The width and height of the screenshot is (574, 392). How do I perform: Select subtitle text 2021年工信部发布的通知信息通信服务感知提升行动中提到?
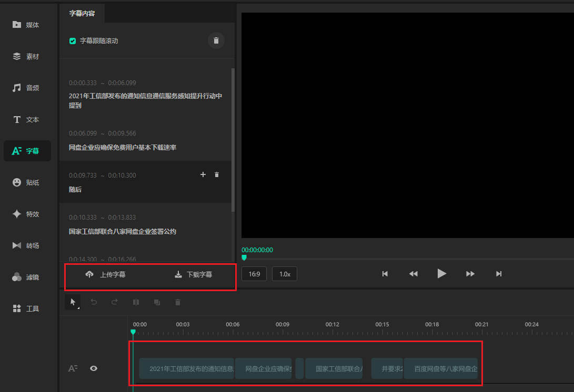tap(145, 100)
